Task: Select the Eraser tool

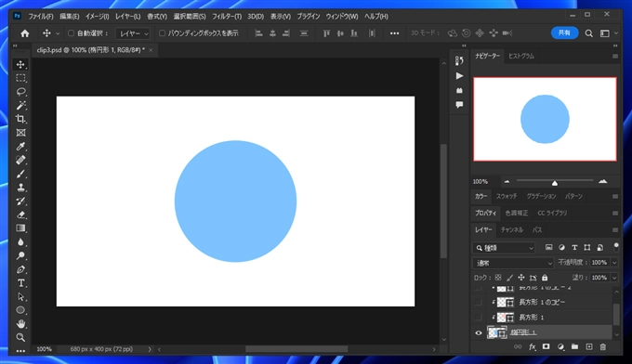Action: coord(20,214)
